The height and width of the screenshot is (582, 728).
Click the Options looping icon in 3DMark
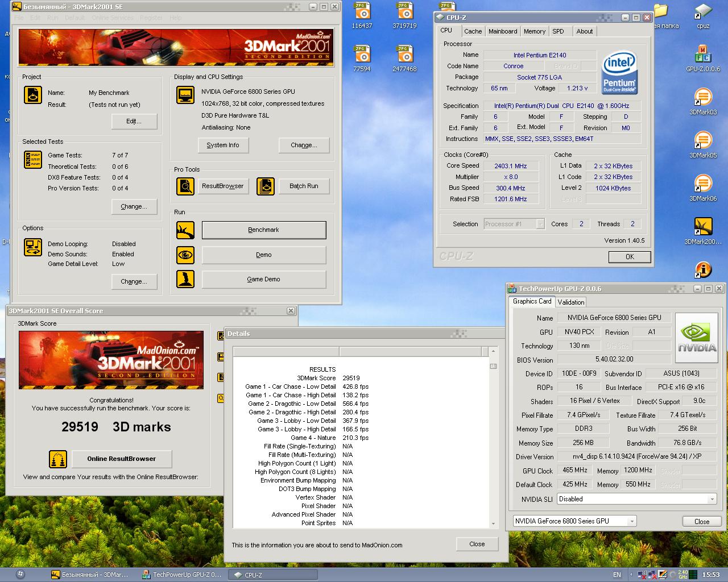pyautogui.click(x=33, y=247)
